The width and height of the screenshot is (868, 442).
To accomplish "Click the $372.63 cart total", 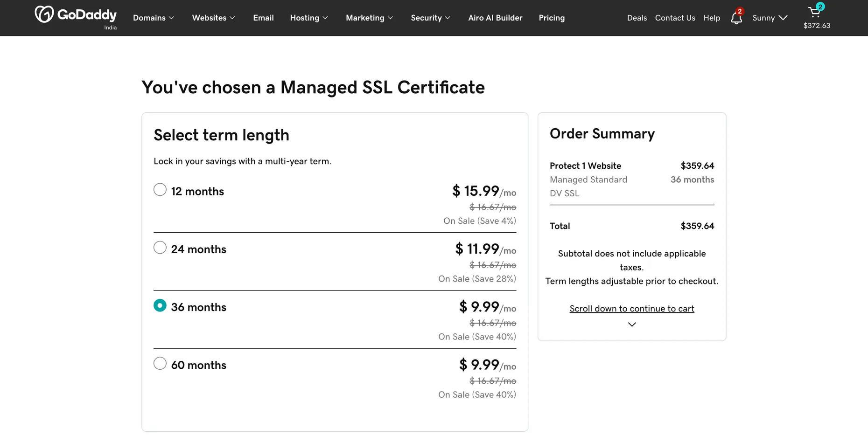I will 817,26.
